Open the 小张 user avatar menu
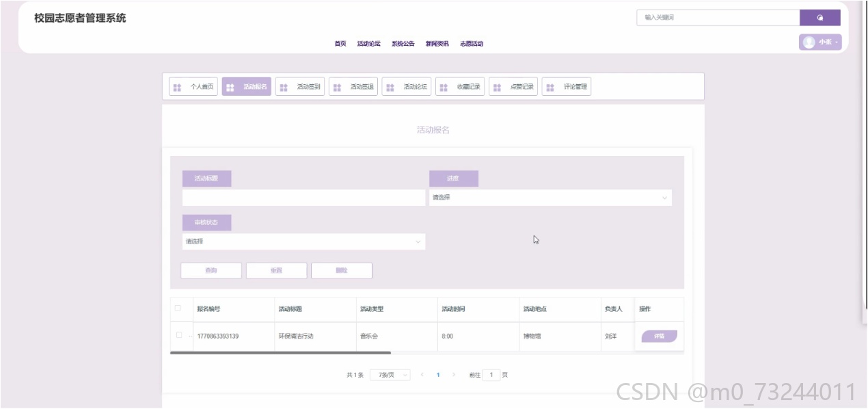 coord(820,42)
